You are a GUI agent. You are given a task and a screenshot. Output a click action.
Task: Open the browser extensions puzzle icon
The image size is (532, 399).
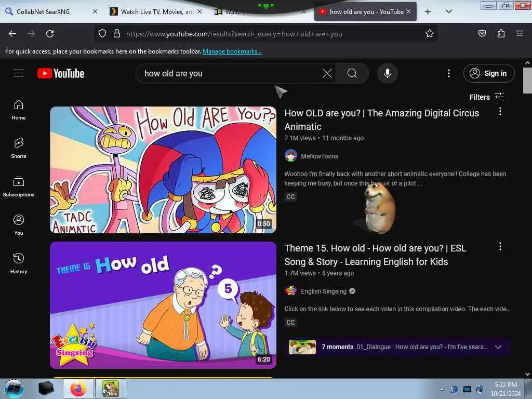[x=501, y=34]
